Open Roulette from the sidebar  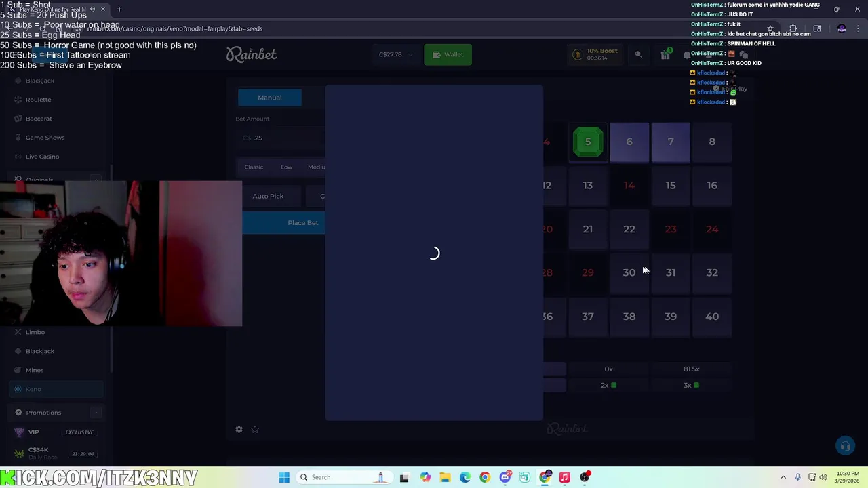point(38,100)
